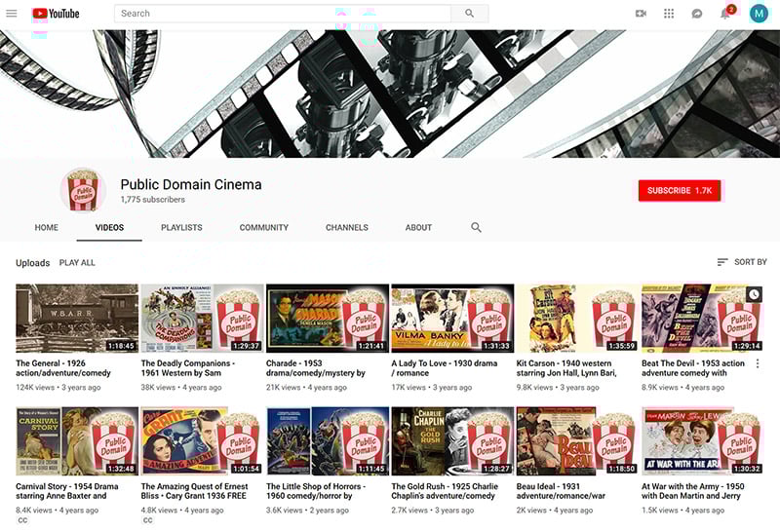
Task: Click title The Gold Rush - 1925
Action: tap(445, 491)
